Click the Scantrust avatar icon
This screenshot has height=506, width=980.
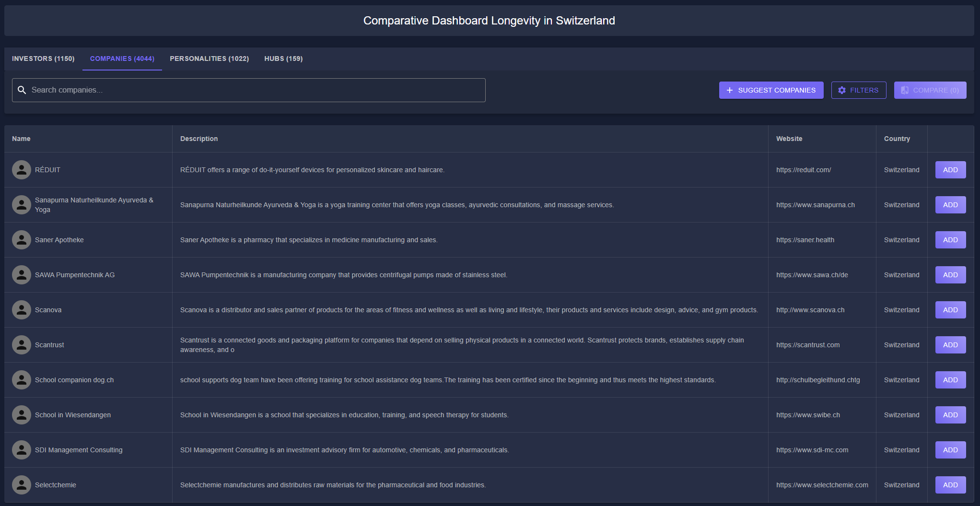coord(22,345)
